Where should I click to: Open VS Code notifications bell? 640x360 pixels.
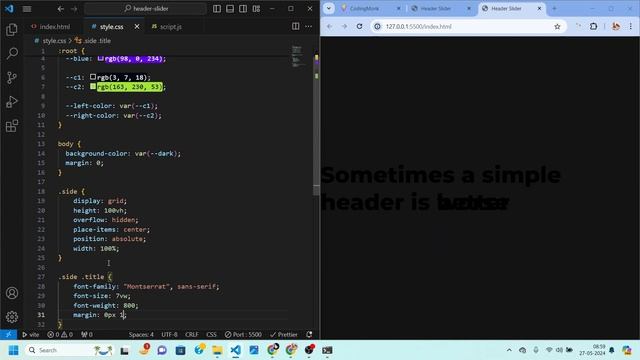pos(309,335)
